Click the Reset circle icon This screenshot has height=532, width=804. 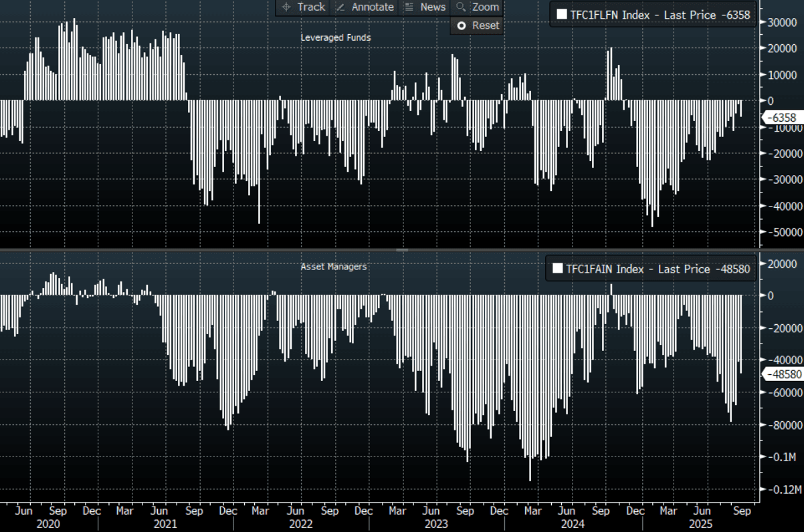(461, 25)
